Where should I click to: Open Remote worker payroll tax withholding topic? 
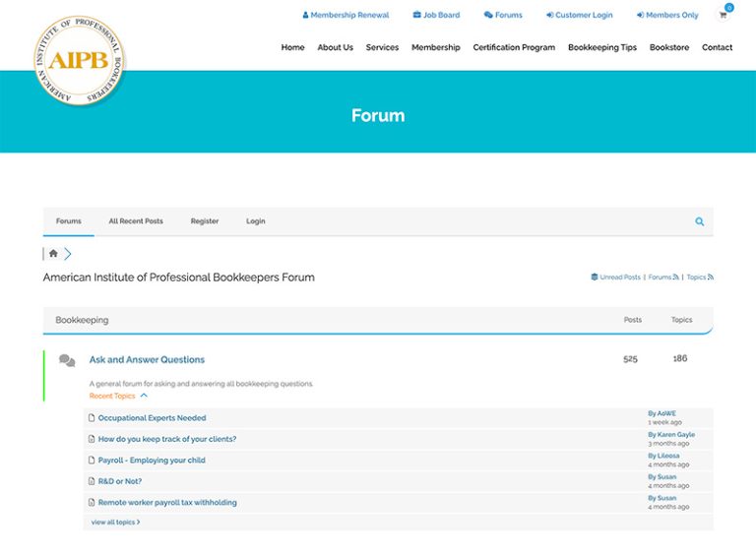[167, 502]
